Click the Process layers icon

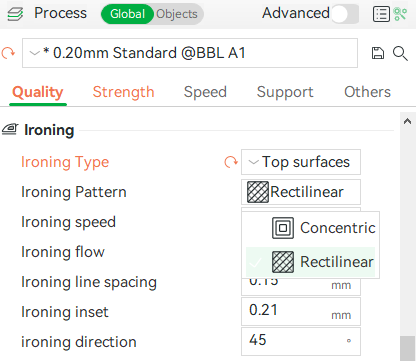click(15, 14)
